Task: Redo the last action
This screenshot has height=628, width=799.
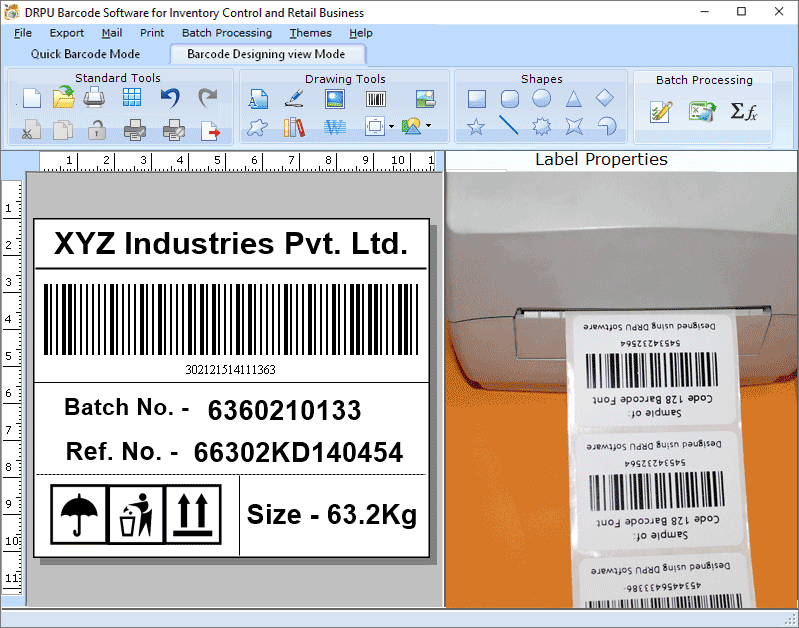Action: coord(207,97)
